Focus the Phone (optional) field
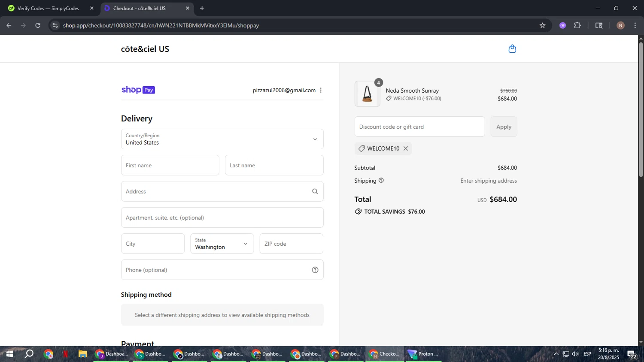This screenshot has width=644, height=362. tap(222, 270)
